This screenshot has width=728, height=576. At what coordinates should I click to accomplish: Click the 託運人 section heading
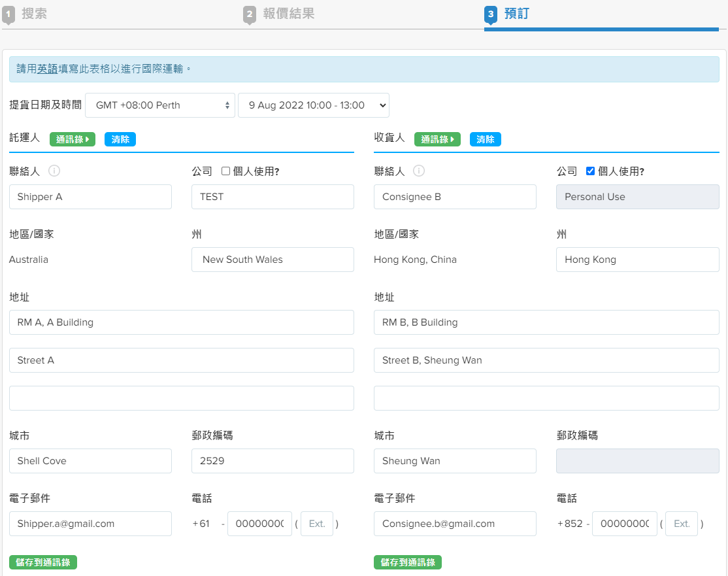pyautogui.click(x=25, y=138)
